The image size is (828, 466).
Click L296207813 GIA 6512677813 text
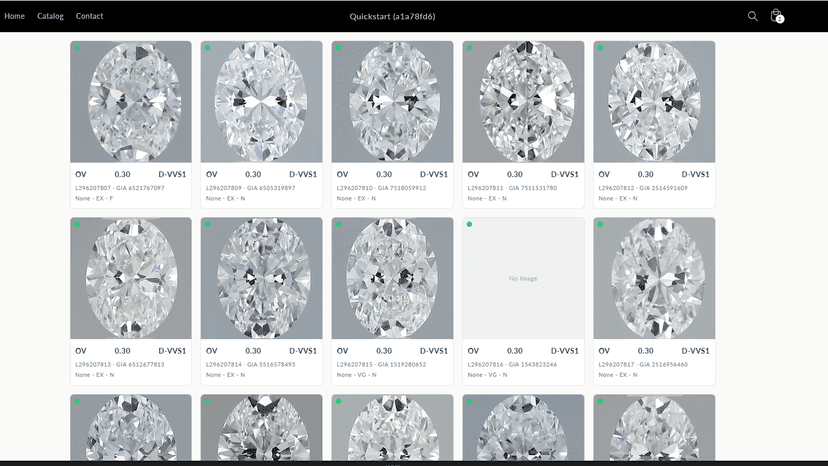tap(120, 365)
